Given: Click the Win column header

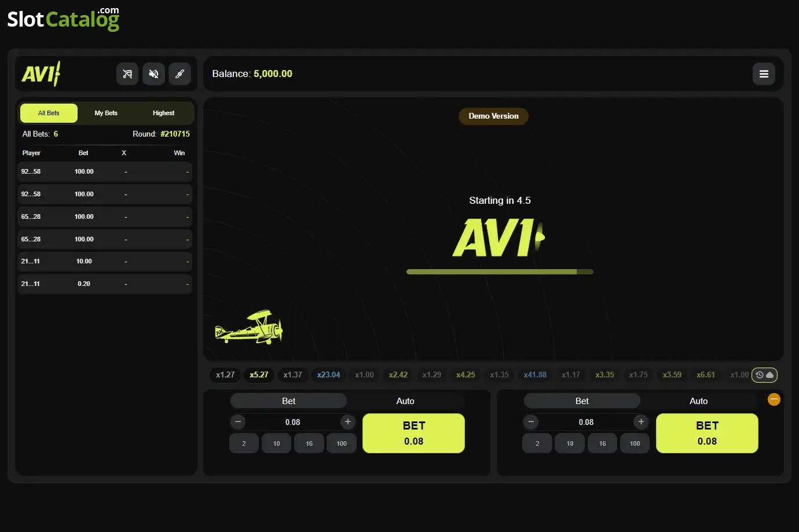Looking at the screenshot, I should [179, 153].
